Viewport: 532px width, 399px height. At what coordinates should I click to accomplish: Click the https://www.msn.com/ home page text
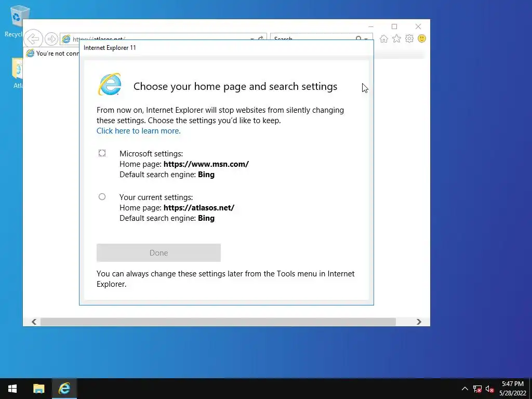206,164
